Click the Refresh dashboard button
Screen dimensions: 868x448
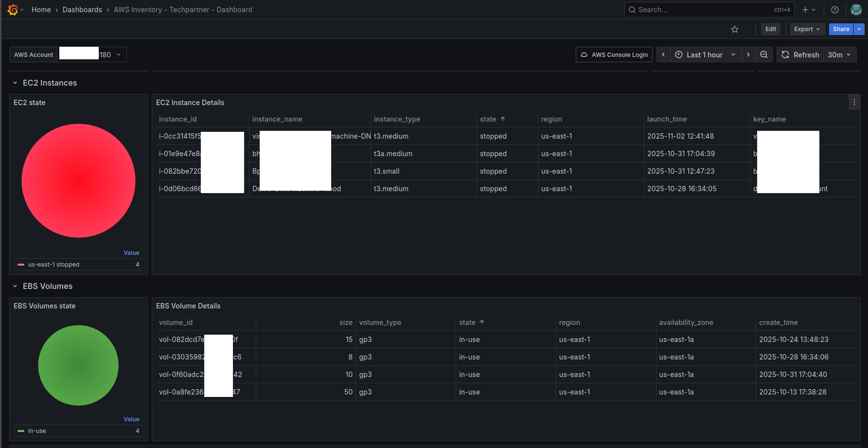[800, 54]
